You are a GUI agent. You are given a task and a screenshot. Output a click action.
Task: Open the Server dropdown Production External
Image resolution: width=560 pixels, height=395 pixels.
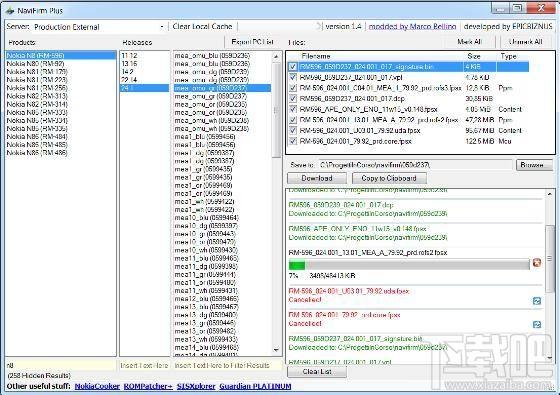(x=99, y=27)
